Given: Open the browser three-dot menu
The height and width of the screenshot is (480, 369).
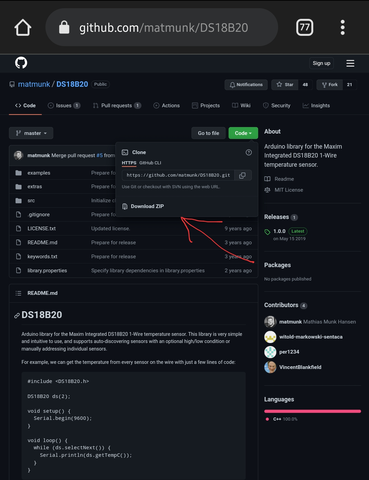Looking at the screenshot, I should (x=342, y=27).
